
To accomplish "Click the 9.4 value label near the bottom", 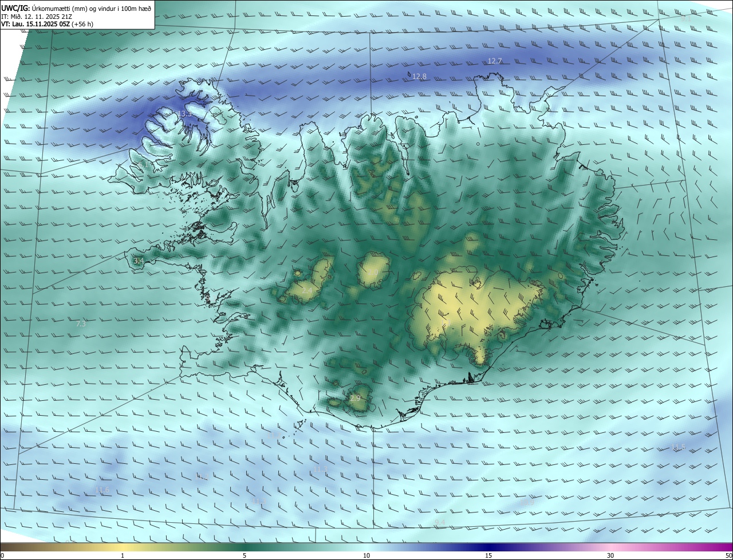I will coord(440,522).
